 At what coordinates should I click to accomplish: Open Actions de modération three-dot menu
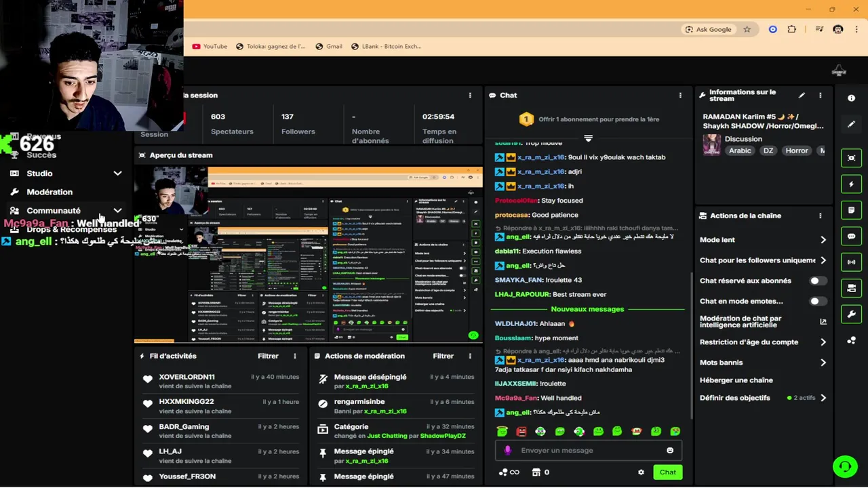(470, 356)
